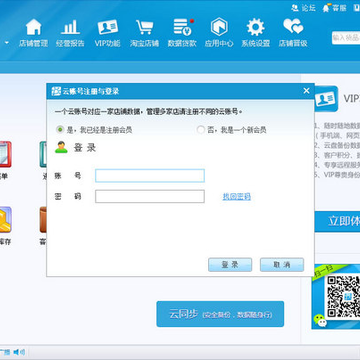The image size is (360, 360).
Task: Toggle the speaker icon in the status bar
Action: pos(19,352)
